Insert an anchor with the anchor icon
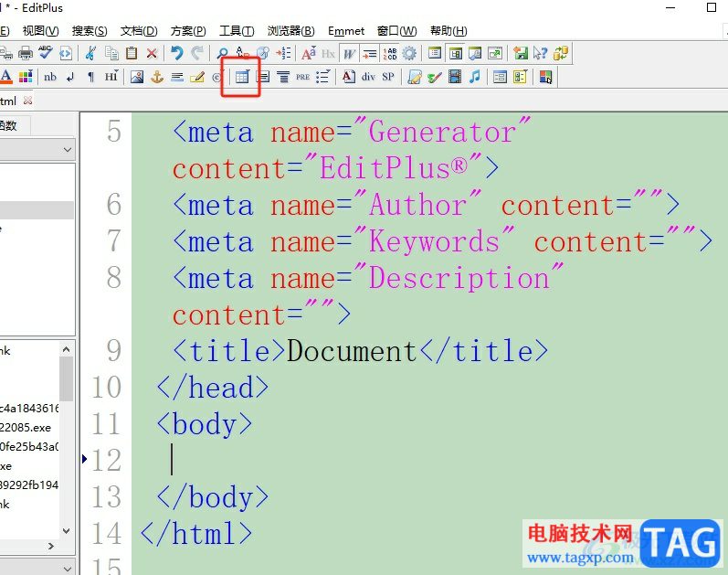Viewport: 728px width, 575px height. coord(157,77)
